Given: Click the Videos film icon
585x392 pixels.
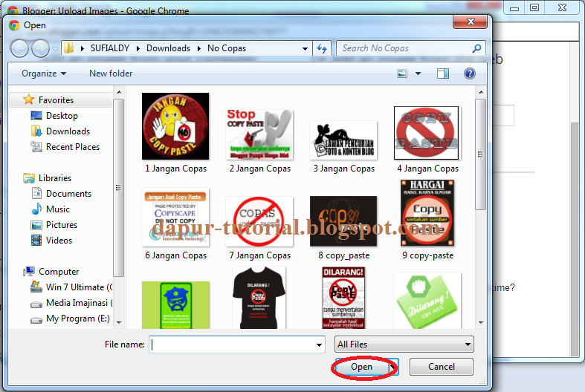Looking at the screenshot, I should (x=36, y=241).
